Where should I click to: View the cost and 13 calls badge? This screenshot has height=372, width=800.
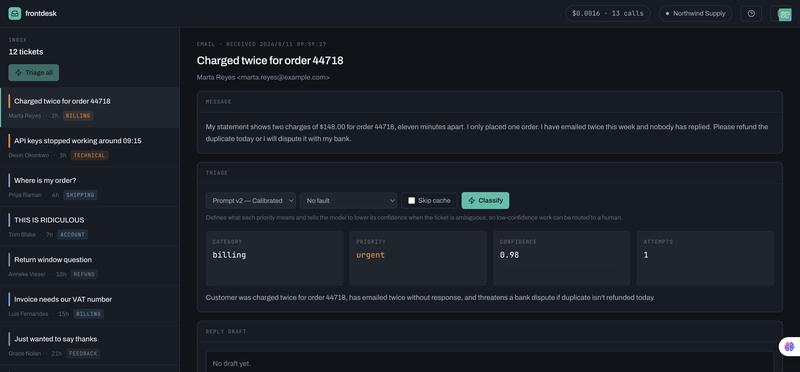click(x=608, y=14)
